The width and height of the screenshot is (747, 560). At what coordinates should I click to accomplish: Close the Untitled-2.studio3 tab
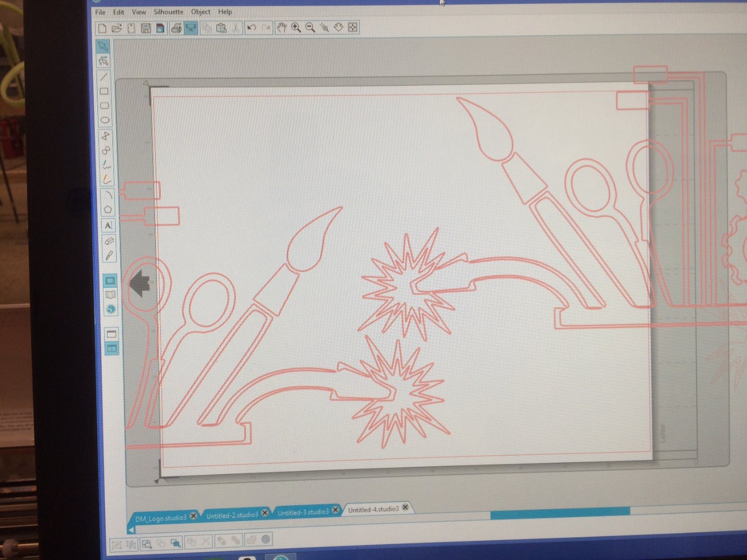point(265,513)
